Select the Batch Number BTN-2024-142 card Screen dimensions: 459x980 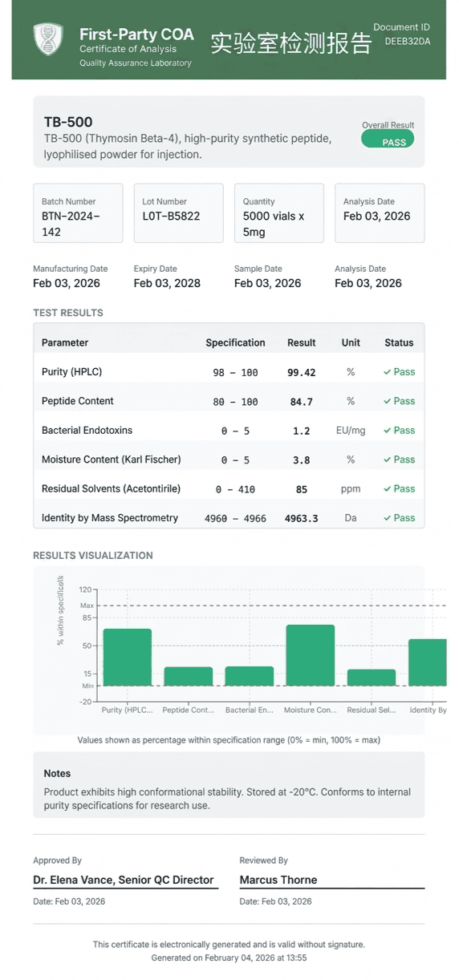click(x=78, y=213)
